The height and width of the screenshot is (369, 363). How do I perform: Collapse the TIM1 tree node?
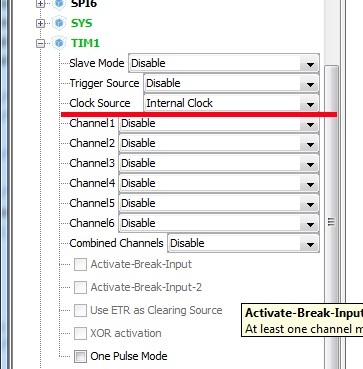tap(40, 43)
